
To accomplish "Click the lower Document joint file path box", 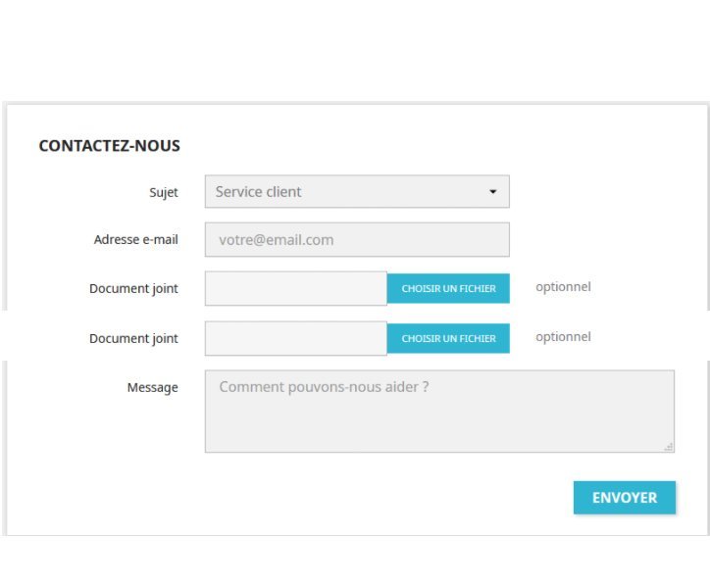I will coord(295,338).
